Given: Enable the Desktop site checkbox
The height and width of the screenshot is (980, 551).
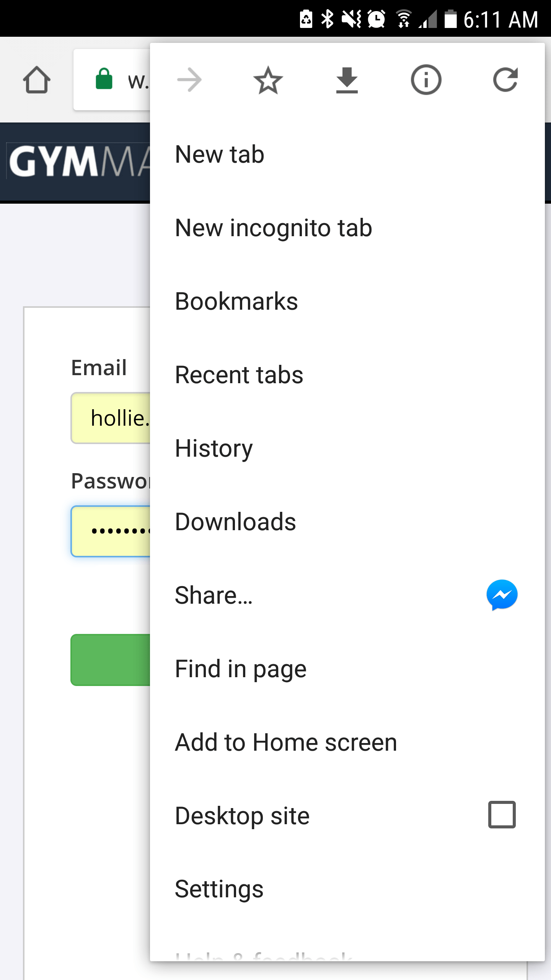Looking at the screenshot, I should (x=502, y=815).
